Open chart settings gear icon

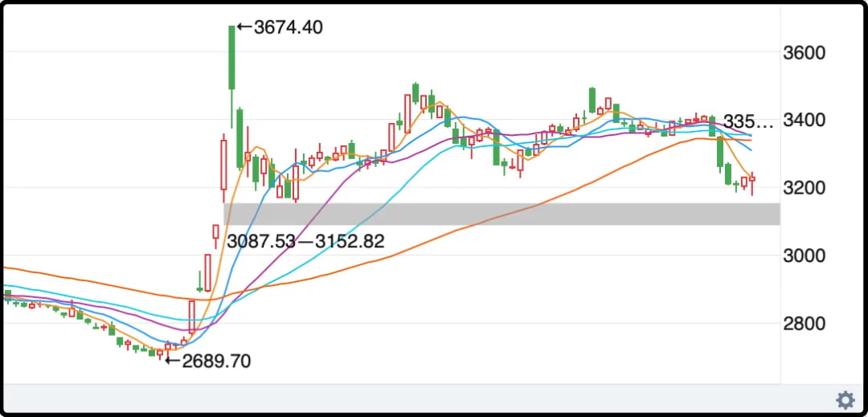845,399
